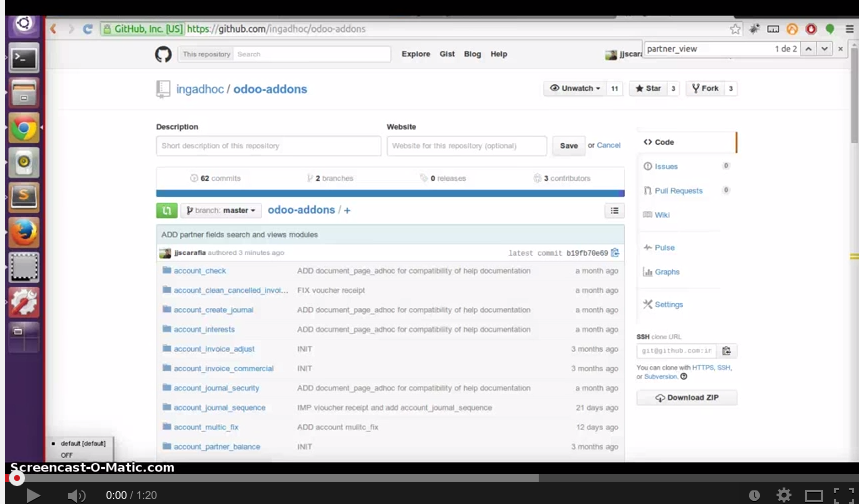
Task: Click in the Description input field
Action: click(269, 146)
